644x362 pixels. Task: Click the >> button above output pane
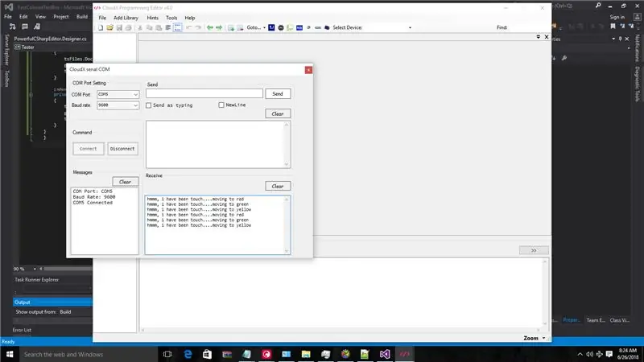pyautogui.click(x=534, y=250)
